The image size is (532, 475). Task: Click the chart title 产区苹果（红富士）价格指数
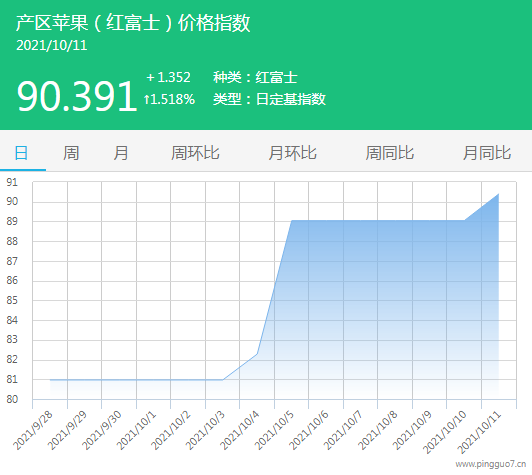(x=133, y=23)
